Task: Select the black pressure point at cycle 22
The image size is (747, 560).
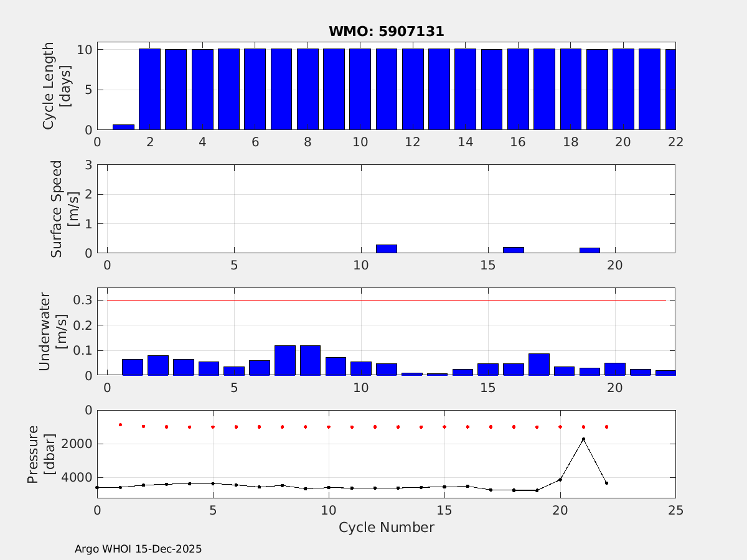Action: click(x=606, y=483)
